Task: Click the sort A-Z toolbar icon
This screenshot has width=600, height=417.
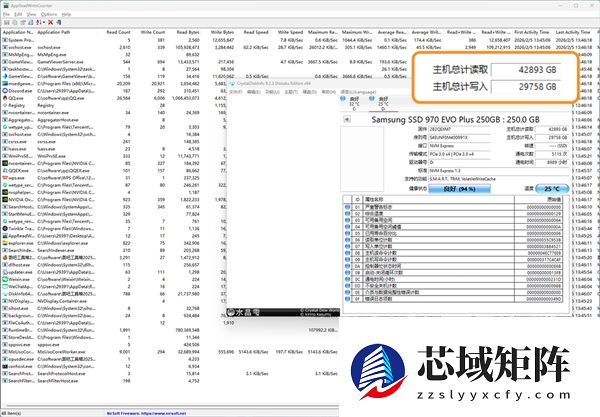Action: (38, 23)
